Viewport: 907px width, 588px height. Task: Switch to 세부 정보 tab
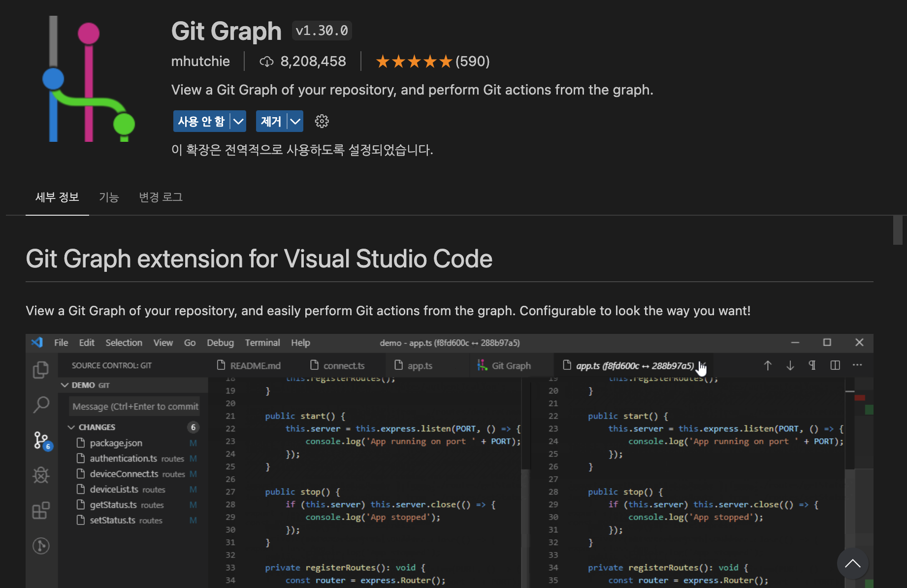click(x=57, y=197)
